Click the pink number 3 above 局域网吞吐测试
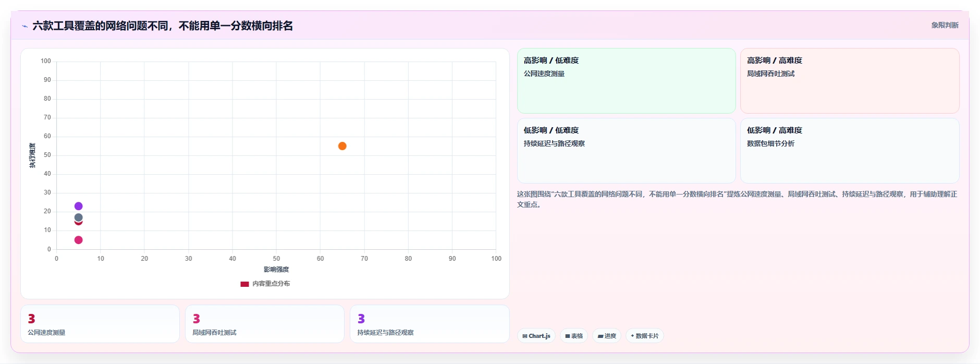This screenshot has height=364, width=980. tap(196, 319)
